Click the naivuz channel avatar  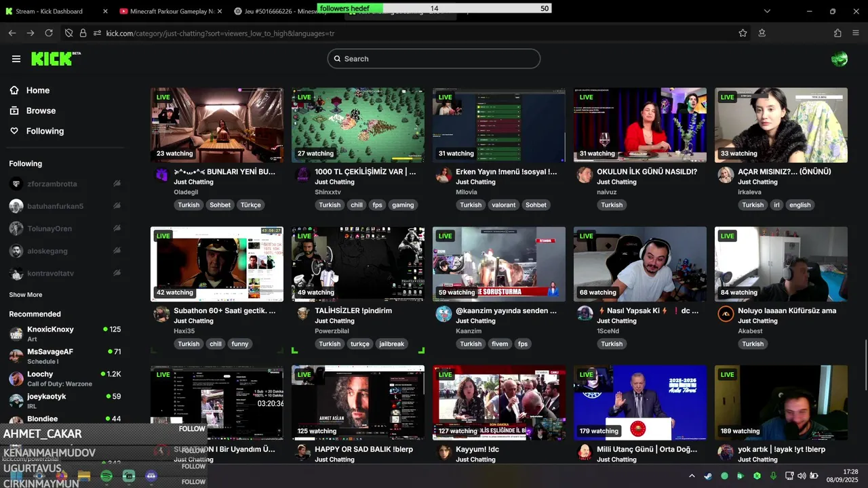585,175
